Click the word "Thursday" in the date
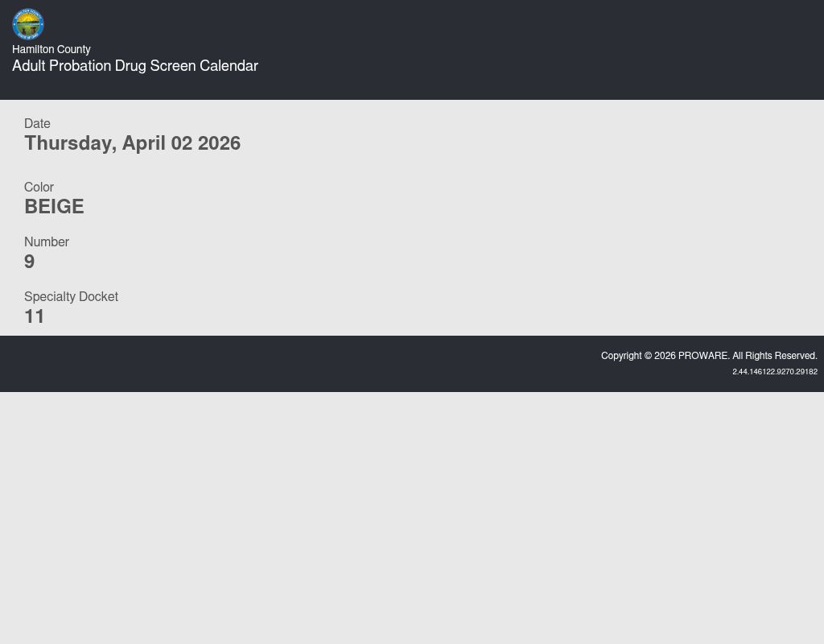824x644 pixels. (x=68, y=143)
